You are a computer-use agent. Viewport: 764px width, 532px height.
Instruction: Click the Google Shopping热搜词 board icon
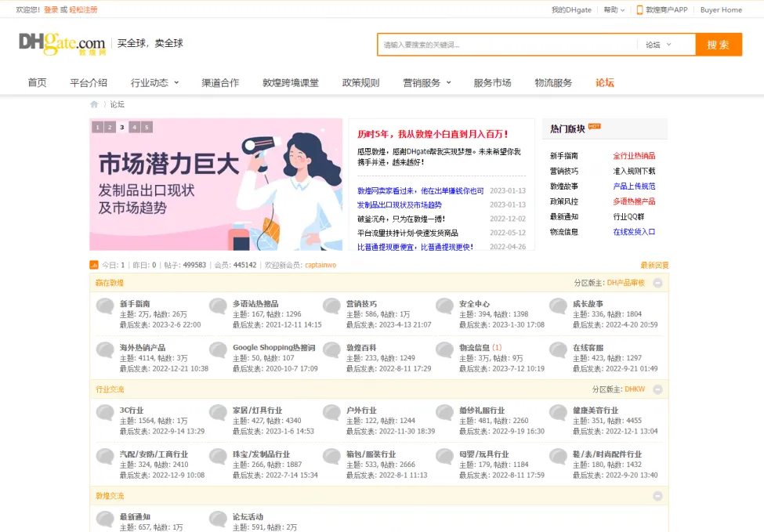coord(218,350)
